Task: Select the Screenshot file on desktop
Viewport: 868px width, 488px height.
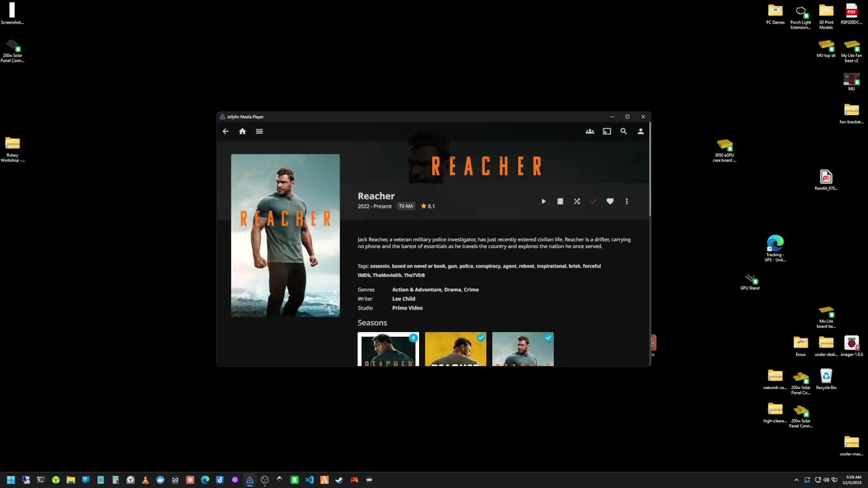Action: tap(12, 14)
